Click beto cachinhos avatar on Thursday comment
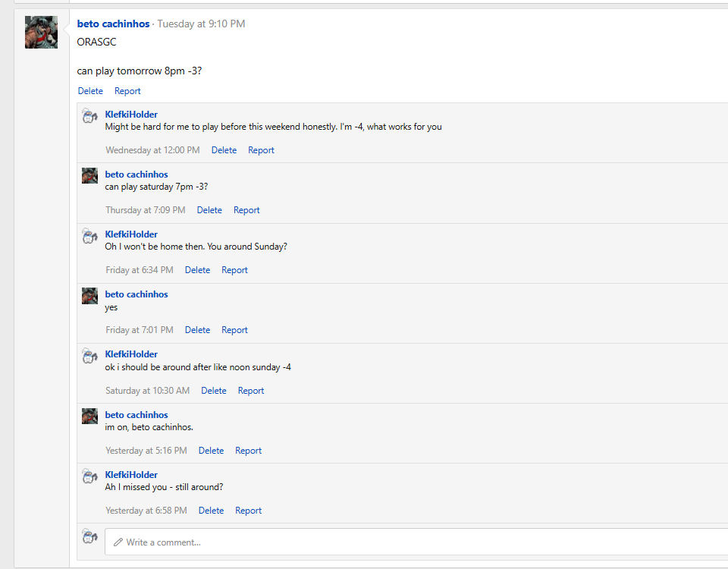The height and width of the screenshot is (569, 728). coord(89,175)
